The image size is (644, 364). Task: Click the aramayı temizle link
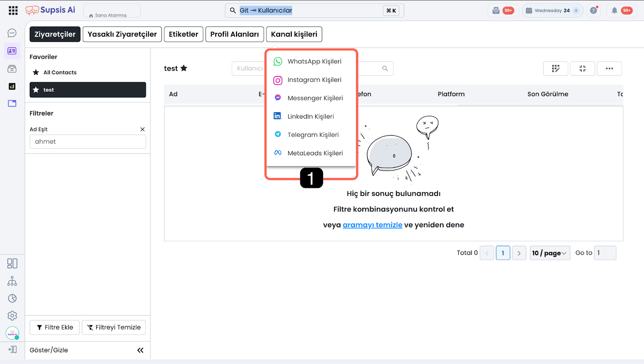(372, 225)
